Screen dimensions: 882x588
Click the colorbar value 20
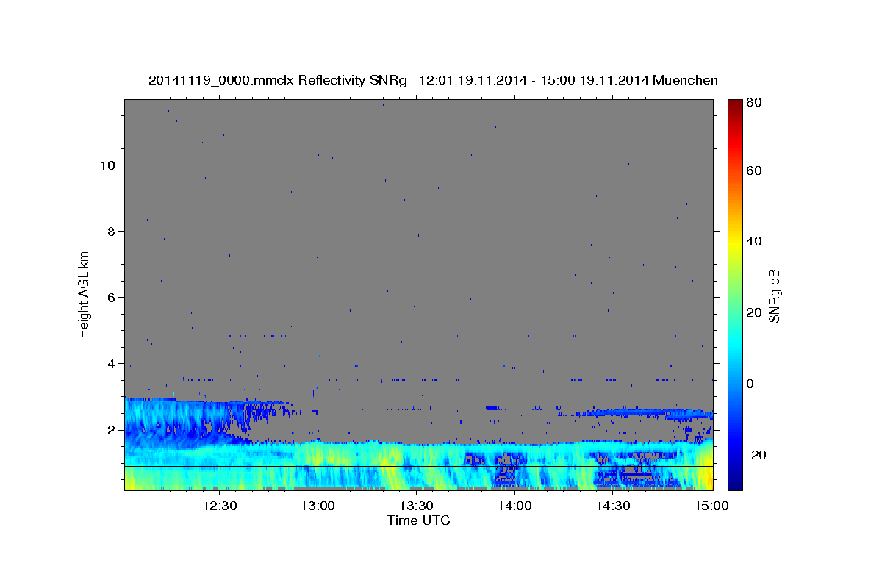pyautogui.click(x=754, y=312)
